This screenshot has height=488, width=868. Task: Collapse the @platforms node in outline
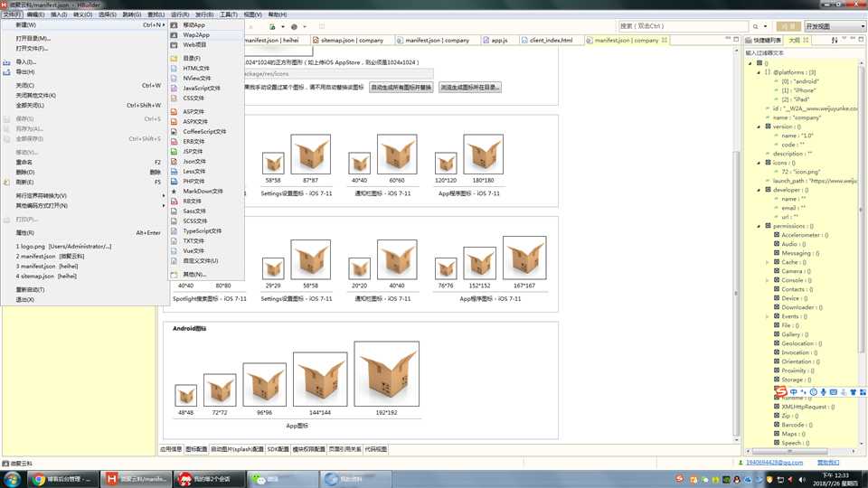[x=759, y=72]
